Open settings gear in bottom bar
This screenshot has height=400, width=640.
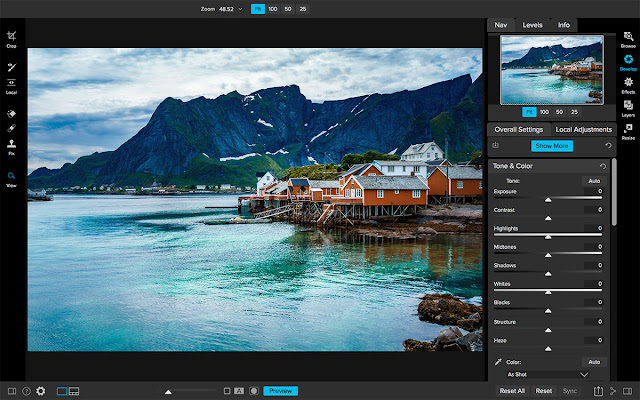tap(41, 391)
